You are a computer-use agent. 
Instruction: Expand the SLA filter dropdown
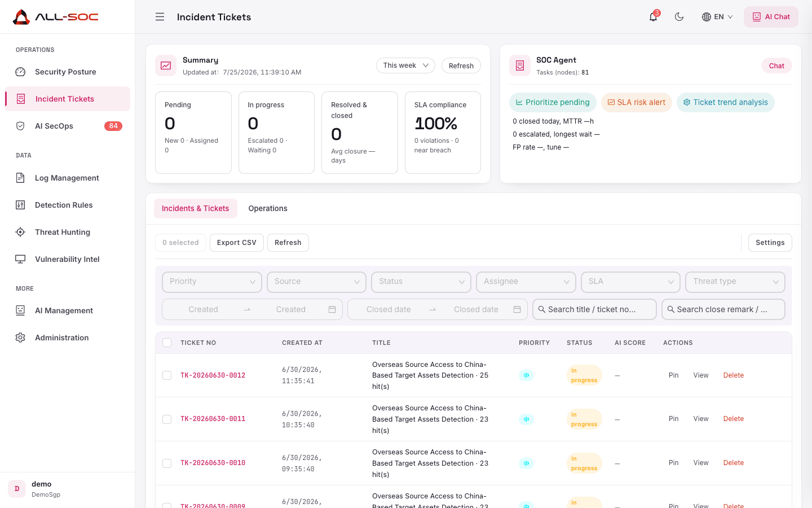[x=630, y=282]
